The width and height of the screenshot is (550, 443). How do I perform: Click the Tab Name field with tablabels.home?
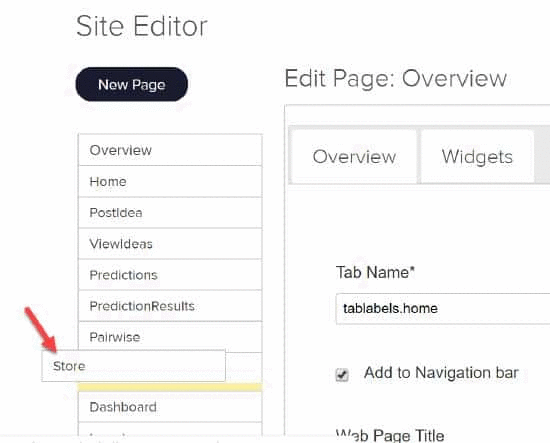click(443, 309)
